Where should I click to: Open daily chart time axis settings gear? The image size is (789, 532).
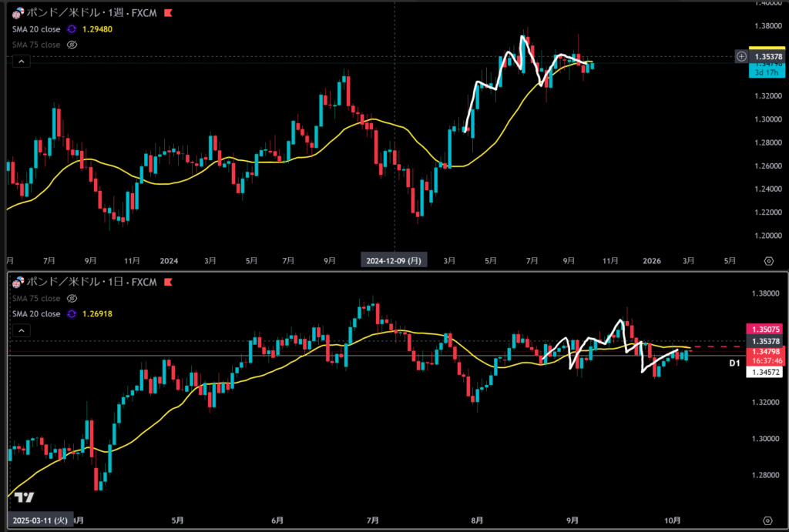click(x=767, y=520)
